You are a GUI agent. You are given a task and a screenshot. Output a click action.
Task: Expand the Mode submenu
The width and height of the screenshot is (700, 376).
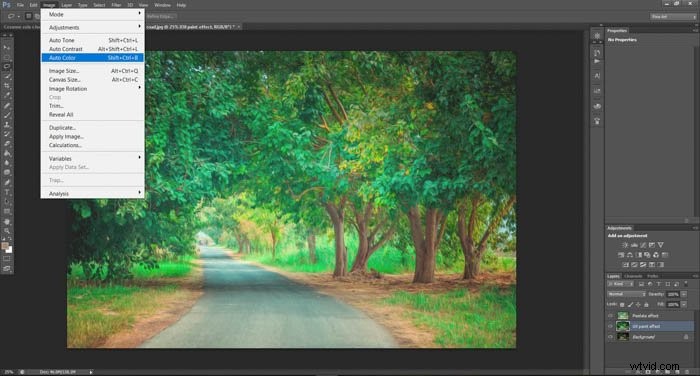click(x=92, y=14)
